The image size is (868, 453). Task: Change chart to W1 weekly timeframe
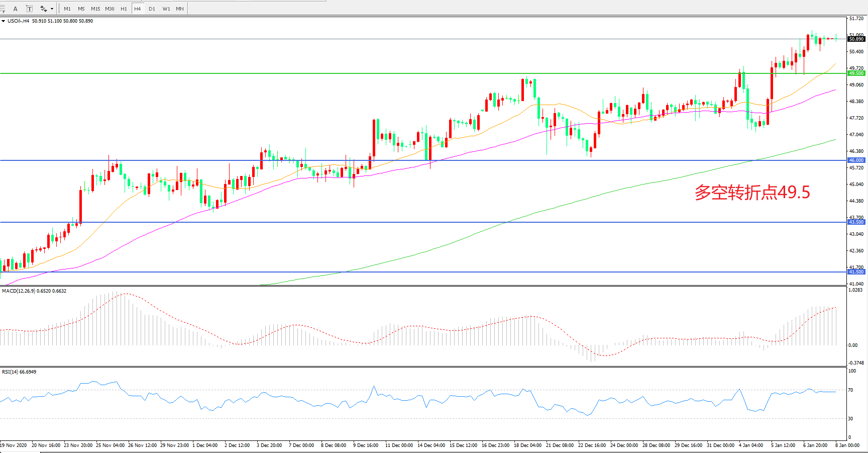click(166, 9)
